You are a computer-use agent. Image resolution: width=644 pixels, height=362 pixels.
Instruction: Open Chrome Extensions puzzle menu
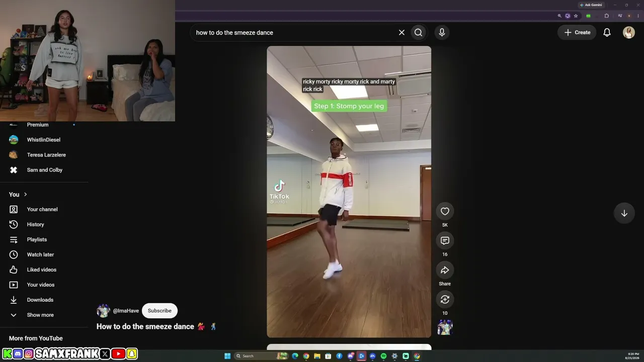click(606, 16)
